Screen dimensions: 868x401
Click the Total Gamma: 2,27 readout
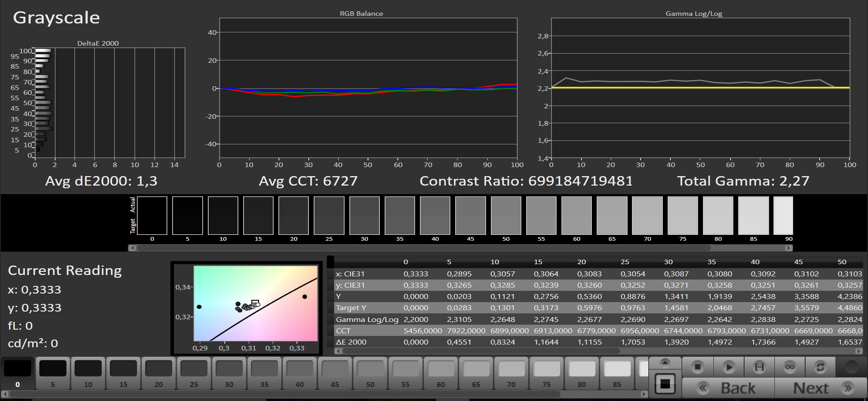click(x=743, y=181)
